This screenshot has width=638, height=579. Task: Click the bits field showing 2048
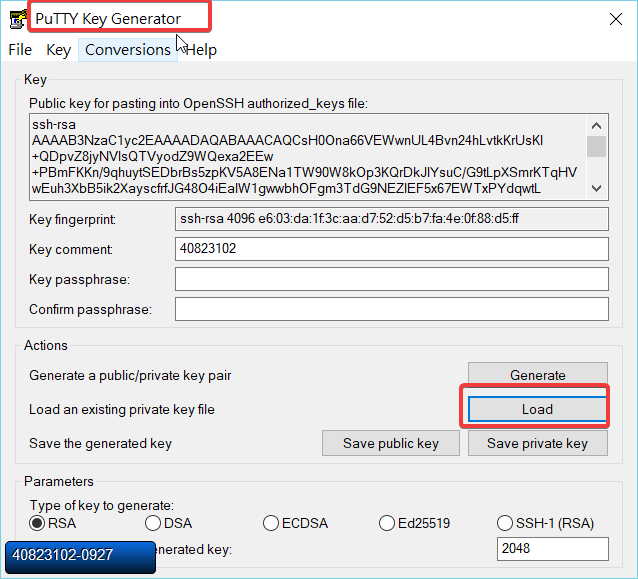[x=553, y=548]
